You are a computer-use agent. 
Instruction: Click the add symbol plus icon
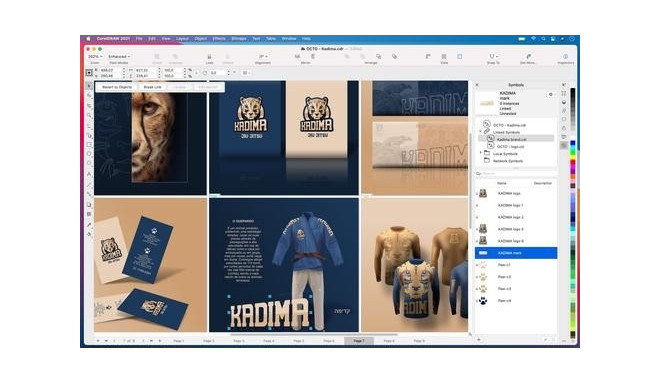pos(479,339)
